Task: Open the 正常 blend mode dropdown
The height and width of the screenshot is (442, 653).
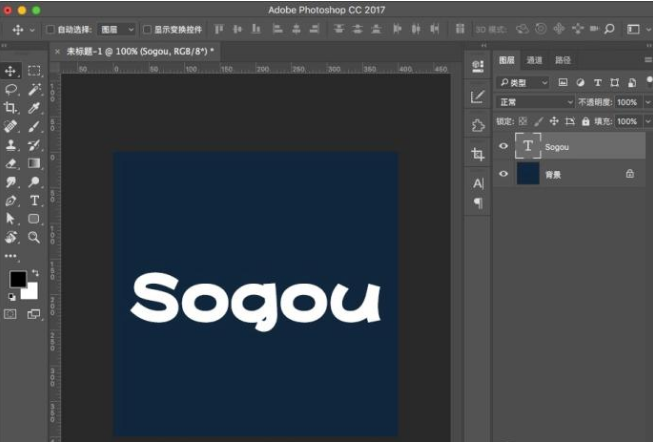Action: 536,102
